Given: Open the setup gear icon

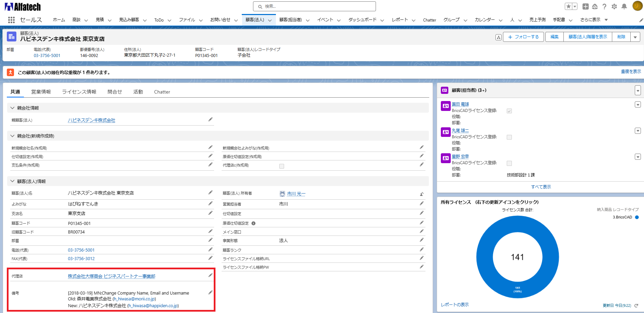Looking at the screenshot, I should (614, 6).
